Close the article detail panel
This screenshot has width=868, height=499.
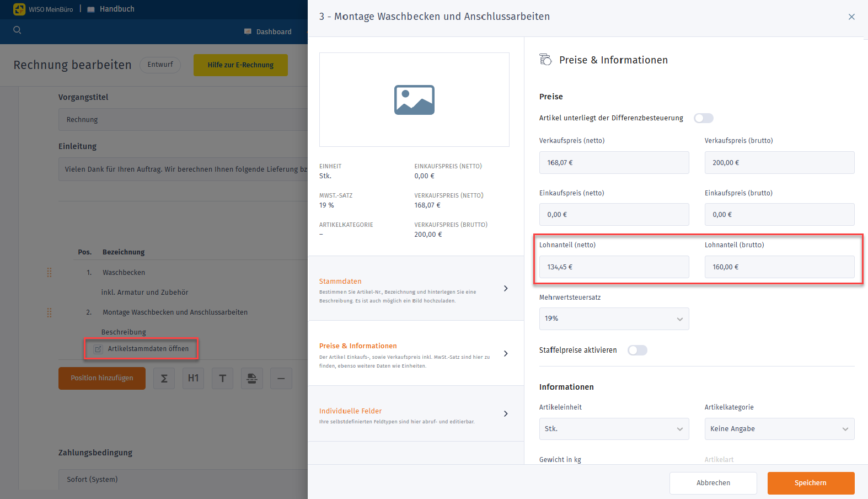pyautogui.click(x=851, y=17)
